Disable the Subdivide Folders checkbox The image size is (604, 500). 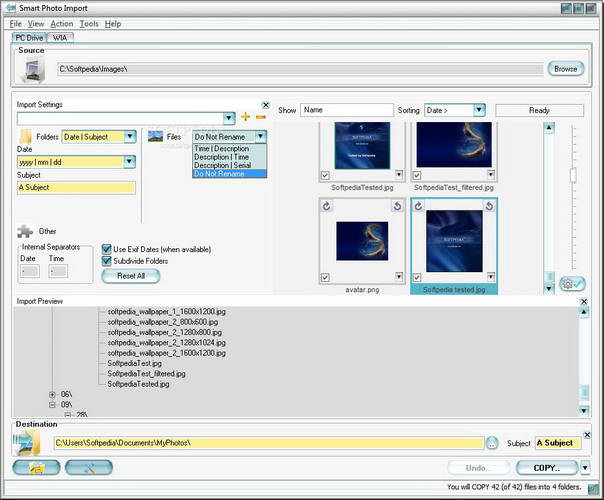[x=107, y=261]
